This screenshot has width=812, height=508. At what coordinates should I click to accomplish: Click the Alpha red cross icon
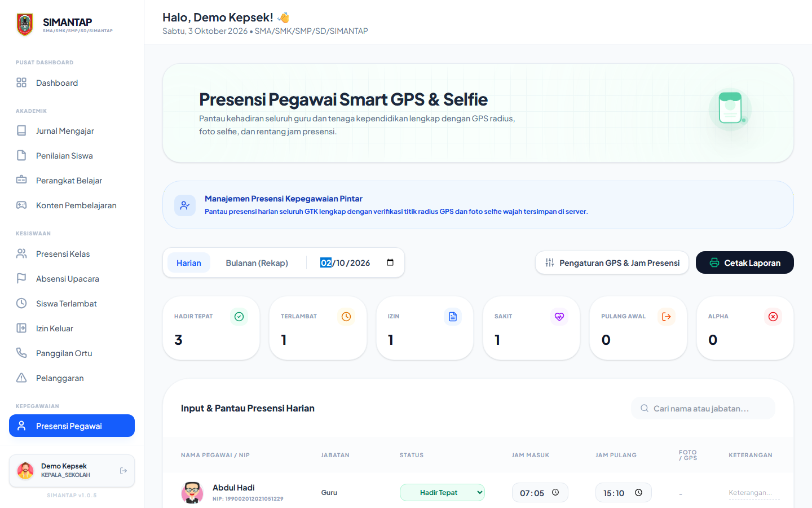click(773, 317)
